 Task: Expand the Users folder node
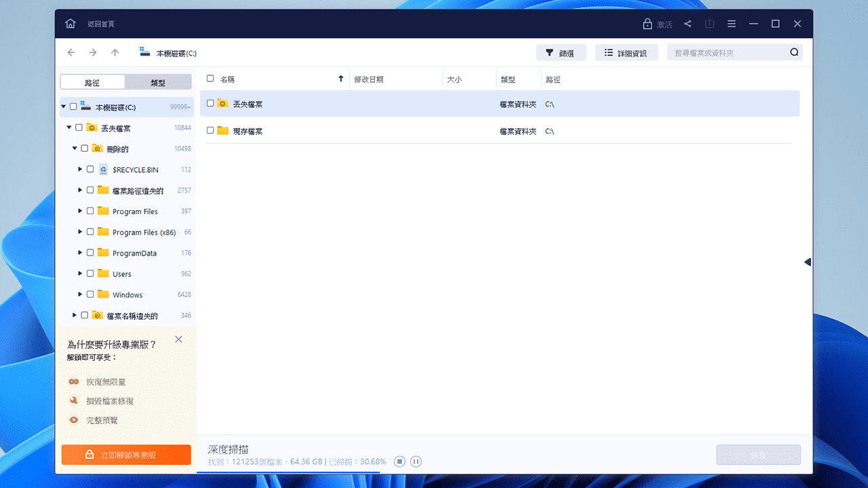[79, 274]
